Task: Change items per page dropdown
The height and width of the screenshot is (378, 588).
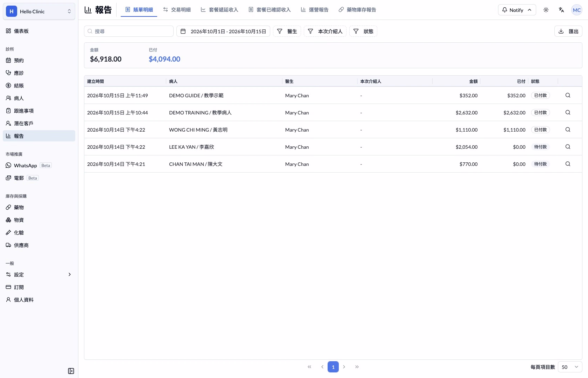Action: (x=570, y=367)
